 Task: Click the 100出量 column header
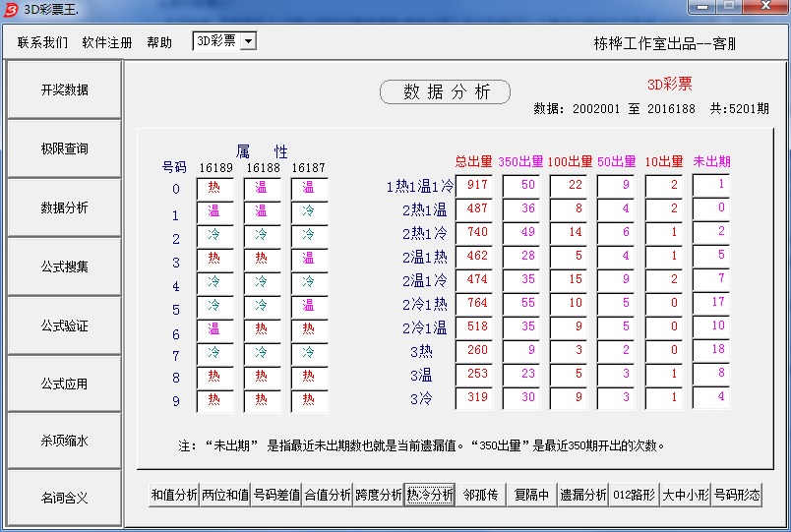[570, 162]
